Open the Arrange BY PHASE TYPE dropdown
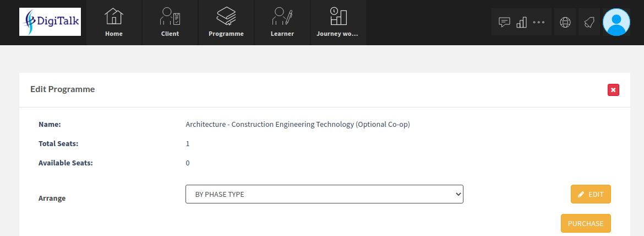This screenshot has height=236, width=644. point(324,194)
